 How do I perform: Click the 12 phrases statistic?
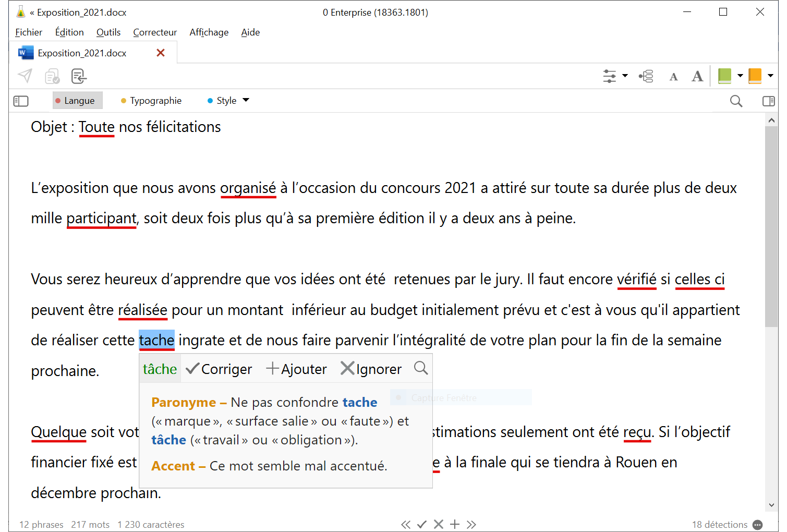coord(41,525)
